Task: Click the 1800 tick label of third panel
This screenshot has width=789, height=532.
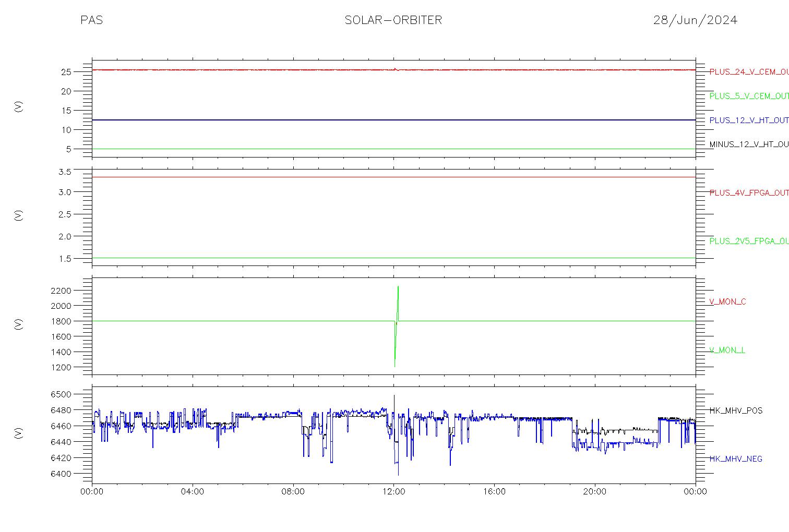Action: click(61, 321)
